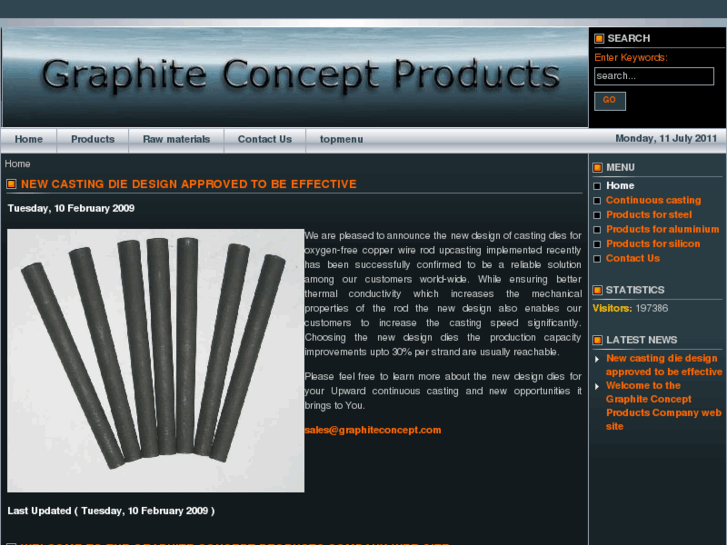The height and width of the screenshot is (545, 727).
Task: Select Home in the sidebar menu
Action: coord(620,186)
